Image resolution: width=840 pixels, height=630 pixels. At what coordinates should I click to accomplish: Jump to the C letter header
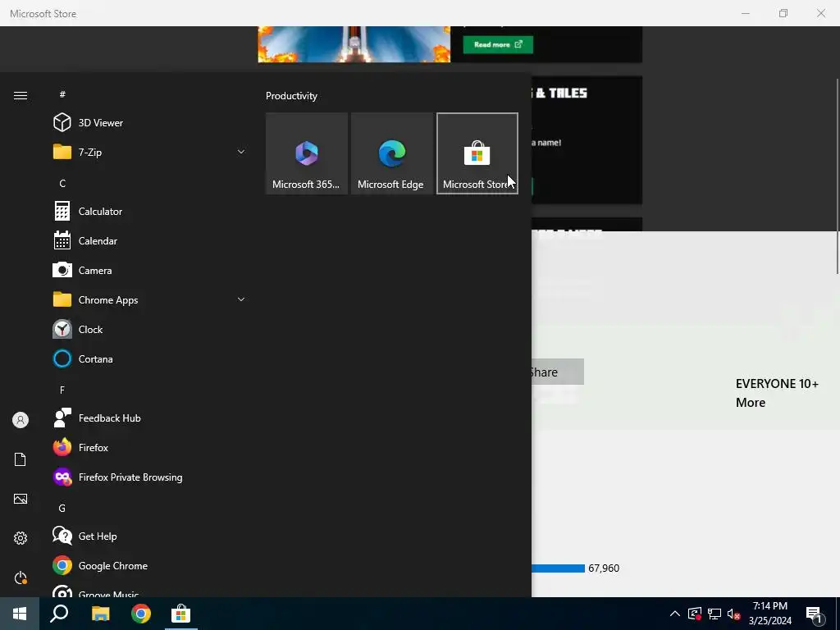(x=62, y=183)
